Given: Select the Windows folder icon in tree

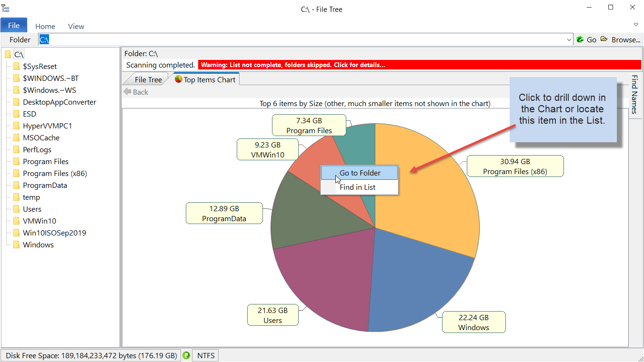Looking at the screenshot, I should coord(17,245).
